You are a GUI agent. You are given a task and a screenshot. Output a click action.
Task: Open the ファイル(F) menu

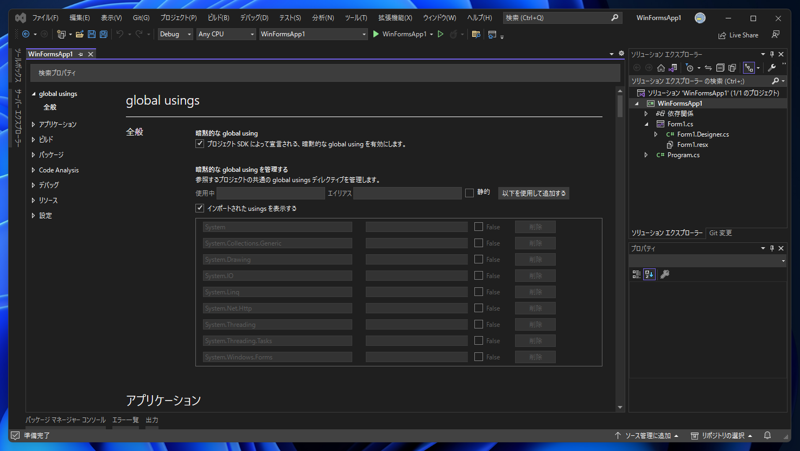(x=45, y=18)
